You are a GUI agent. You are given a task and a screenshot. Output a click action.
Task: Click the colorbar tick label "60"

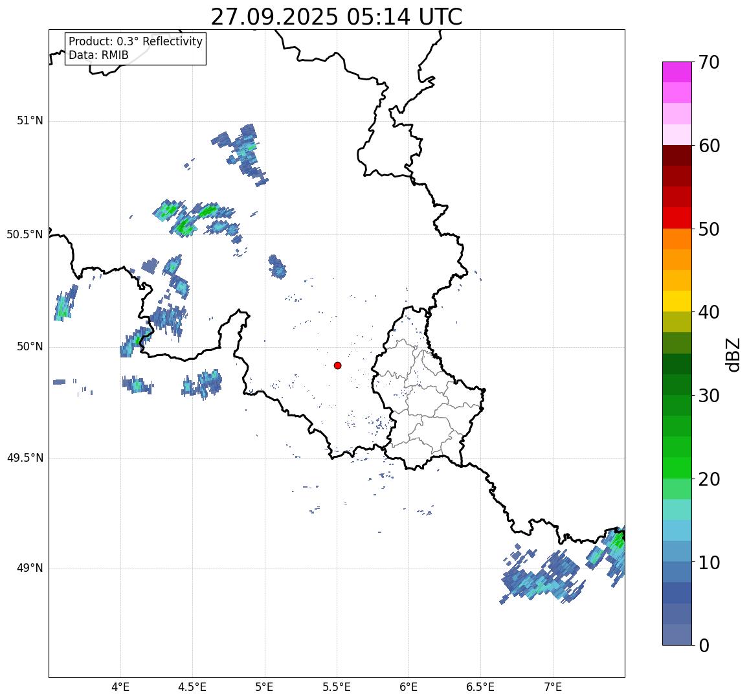click(709, 146)
